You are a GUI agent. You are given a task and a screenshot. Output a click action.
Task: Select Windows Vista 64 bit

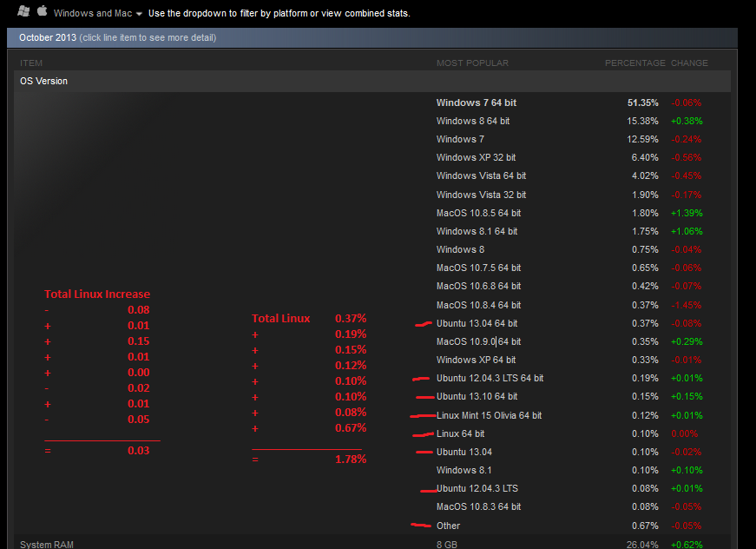pos(481,176)
